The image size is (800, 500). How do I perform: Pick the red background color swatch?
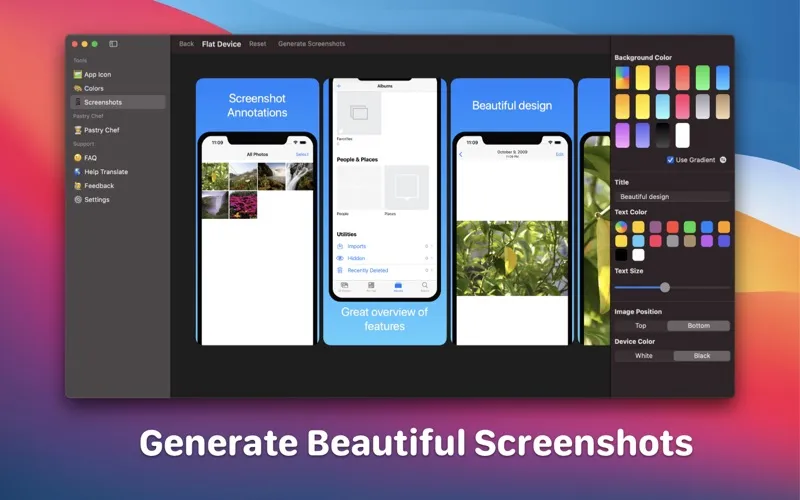tap(683, 78)
